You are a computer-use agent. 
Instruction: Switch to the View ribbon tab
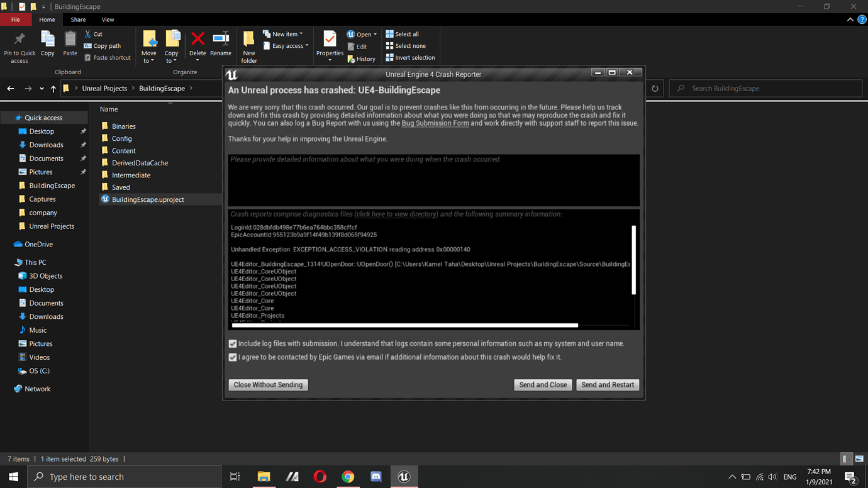tap(108, 19)
